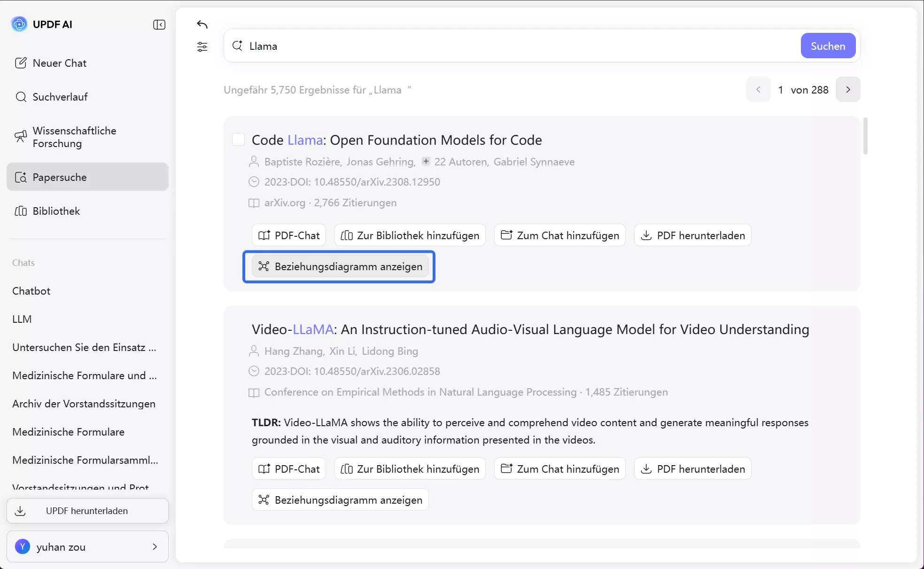924x569 pixels.
Task: Open Suchverlauf search history
Action: click(60, 97)
